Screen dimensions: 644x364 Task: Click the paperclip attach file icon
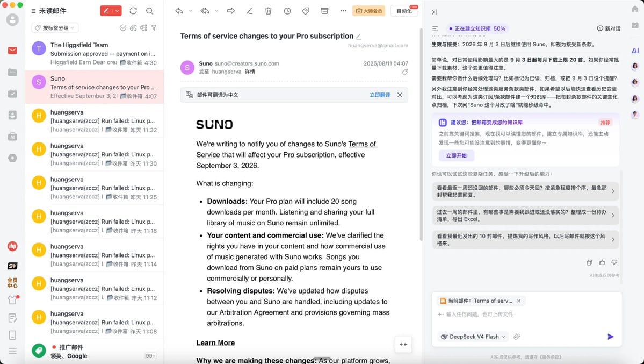(517, 337)
